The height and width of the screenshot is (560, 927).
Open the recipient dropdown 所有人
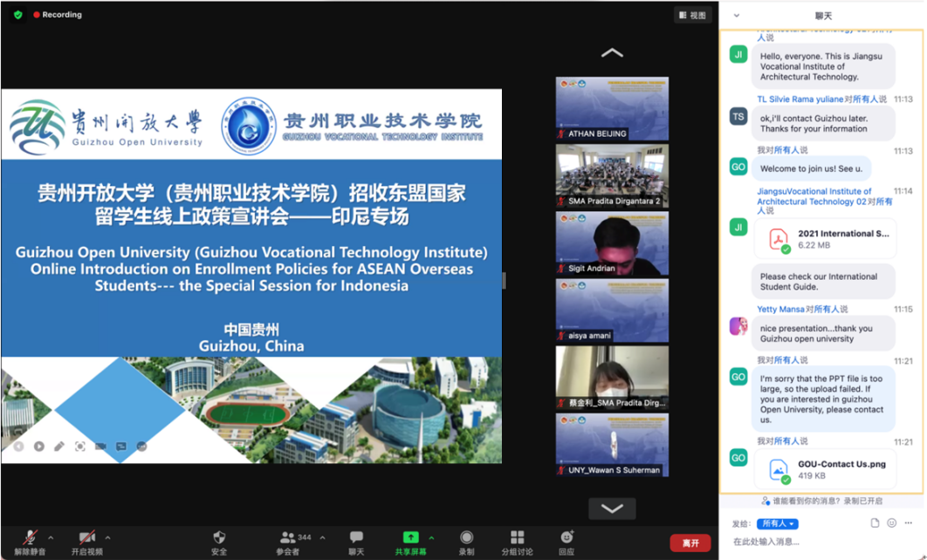[777, 524]
